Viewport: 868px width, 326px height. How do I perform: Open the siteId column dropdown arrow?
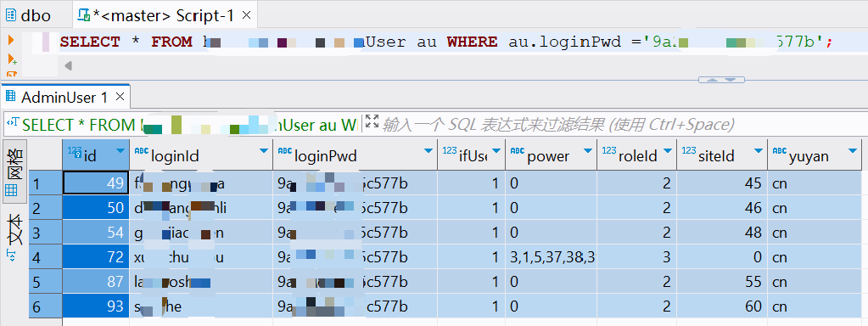759,150
